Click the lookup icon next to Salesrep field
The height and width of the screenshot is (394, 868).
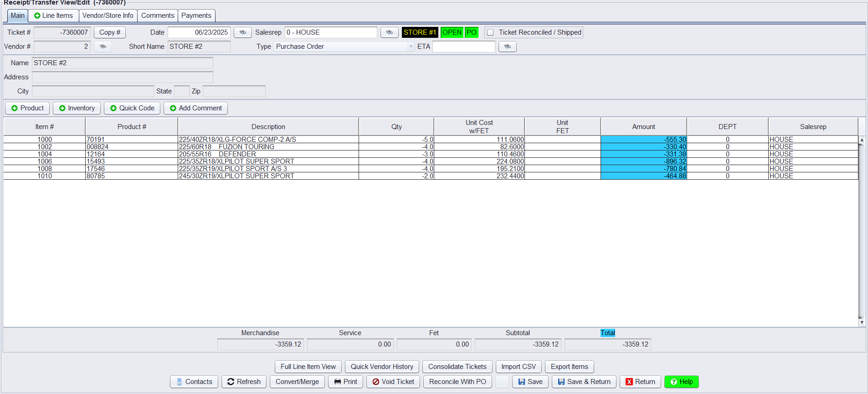pos(389,32)
